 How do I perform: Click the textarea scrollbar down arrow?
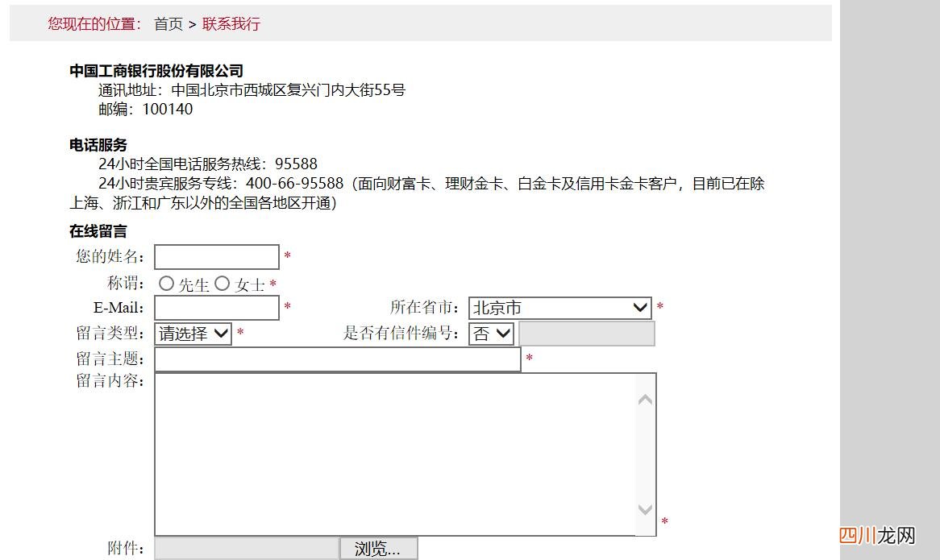click(645, 510)
